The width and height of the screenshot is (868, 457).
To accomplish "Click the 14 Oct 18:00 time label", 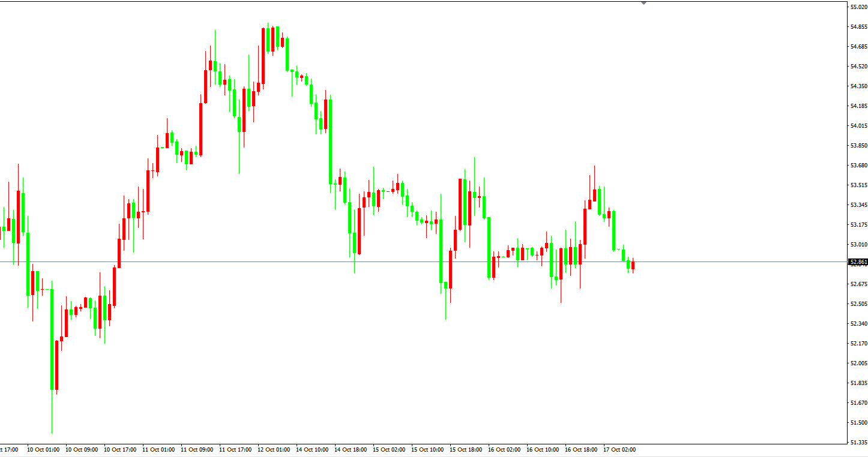I will [350, 449].
